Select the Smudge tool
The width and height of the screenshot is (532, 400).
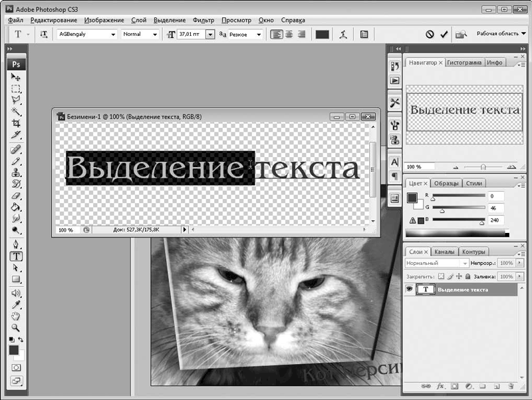pyautogui.click(x=15, y=218)
